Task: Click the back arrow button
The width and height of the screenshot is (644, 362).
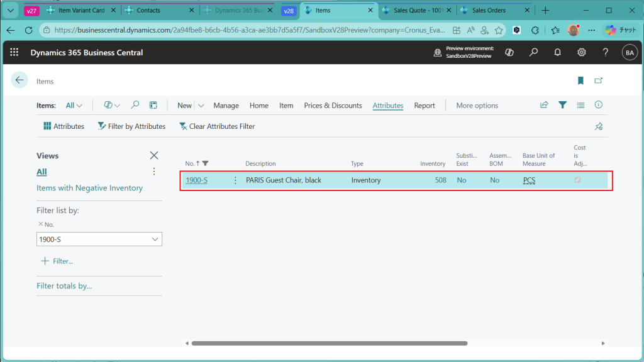Action: 19,80
